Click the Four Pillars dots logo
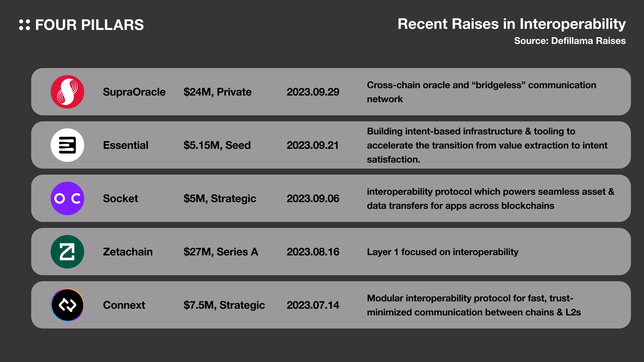Screen dimensions: 644x362 [24, 25]
